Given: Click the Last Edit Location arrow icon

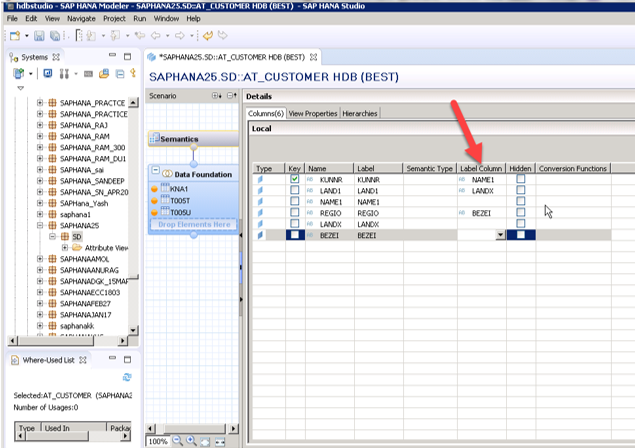Looking at the screenshot, I should (140, 36).
